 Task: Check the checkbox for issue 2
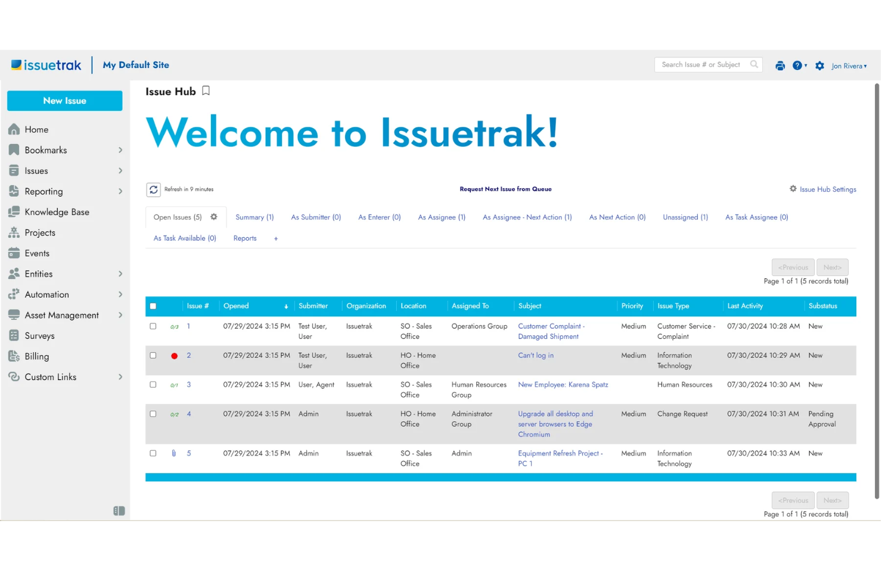click(x=153, y=355)
